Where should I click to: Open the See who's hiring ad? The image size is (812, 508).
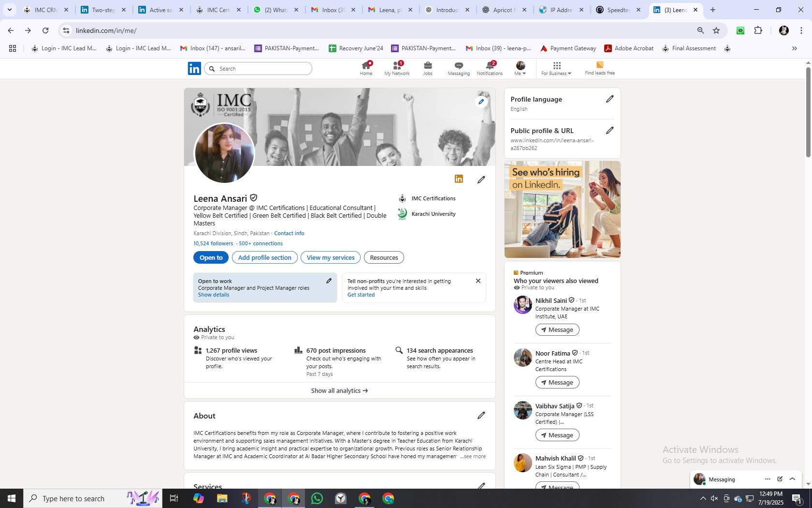pos(562,209)
